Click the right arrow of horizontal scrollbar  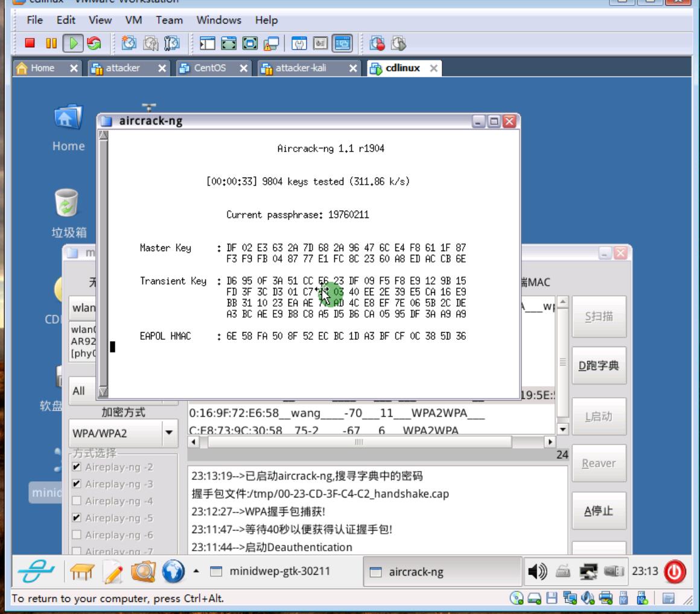click(x=550, y=442)
